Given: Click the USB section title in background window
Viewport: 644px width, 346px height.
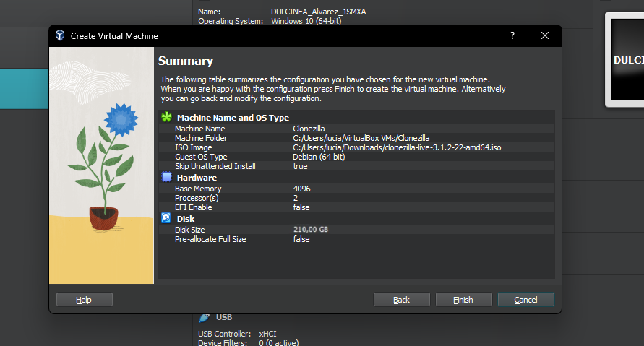Looking at the screenshot, I should [224, 317].
